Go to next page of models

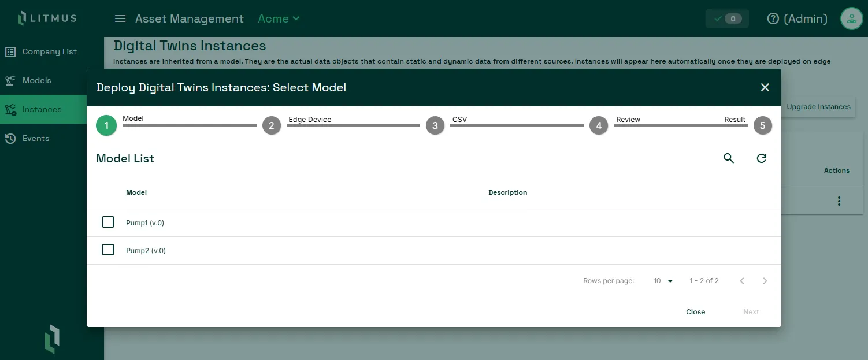tap(765, 281)
